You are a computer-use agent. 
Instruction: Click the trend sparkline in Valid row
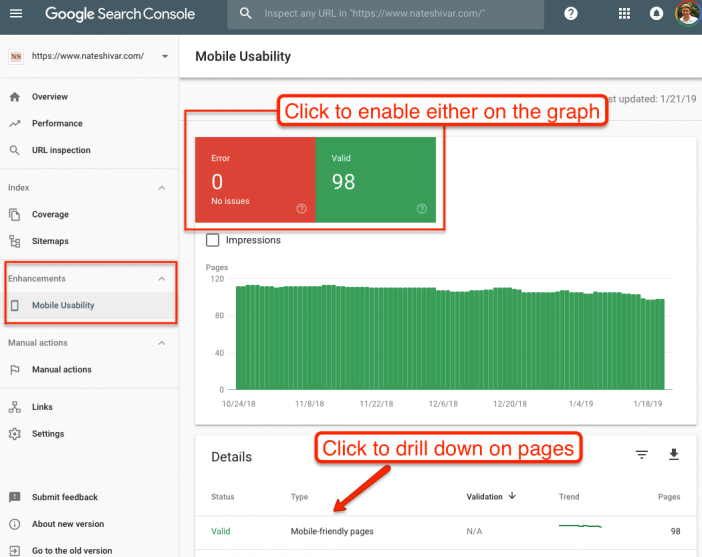580,526
